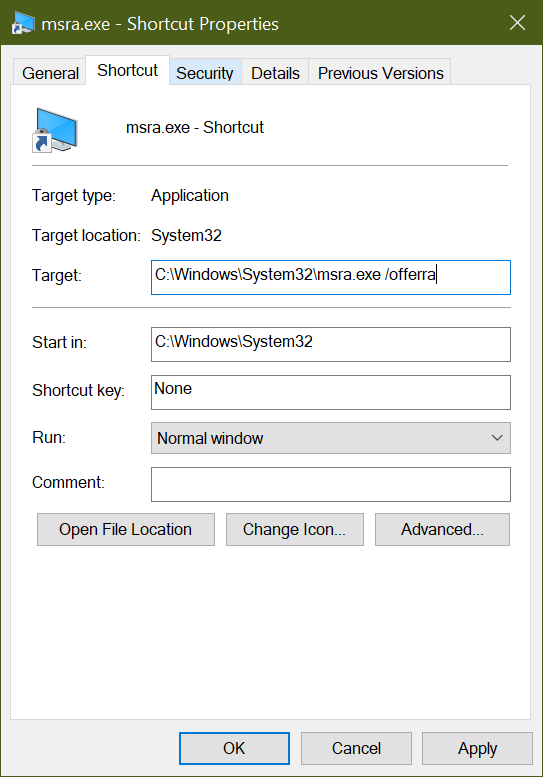Open the Advanced options
The image size is (543, 777).
(442, 529)
